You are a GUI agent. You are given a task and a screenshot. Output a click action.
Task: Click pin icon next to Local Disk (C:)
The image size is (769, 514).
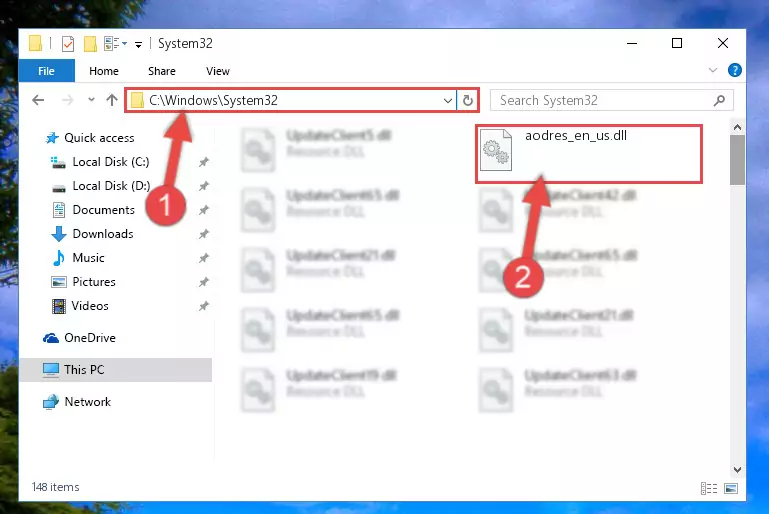coord(204,162)
